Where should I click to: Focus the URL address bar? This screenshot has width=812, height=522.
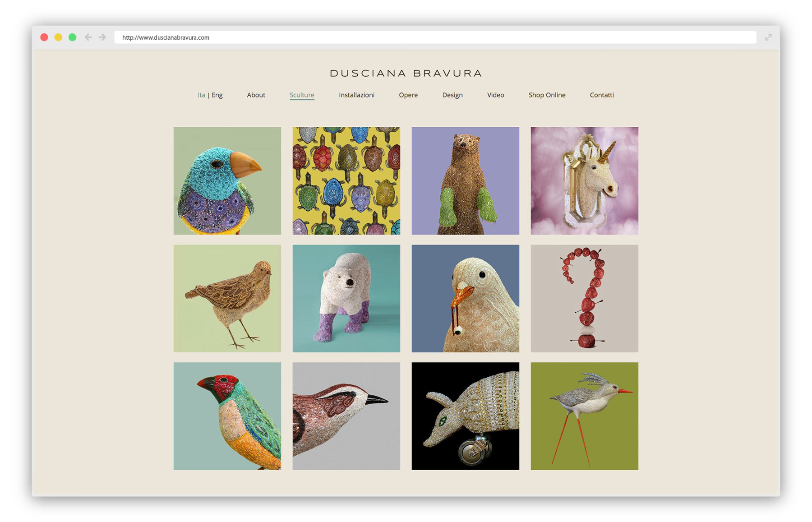[435, 37]
